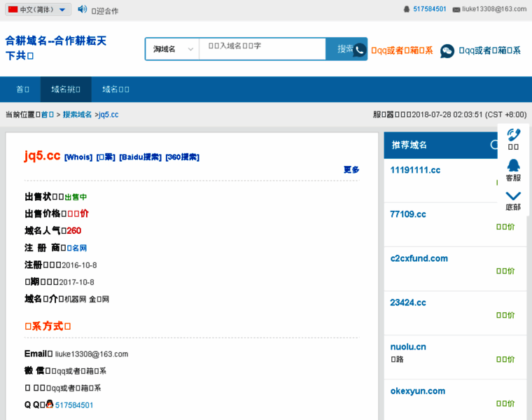Click the server time 2018-07-28 text

pyautogui.click(x=450, y=115)
